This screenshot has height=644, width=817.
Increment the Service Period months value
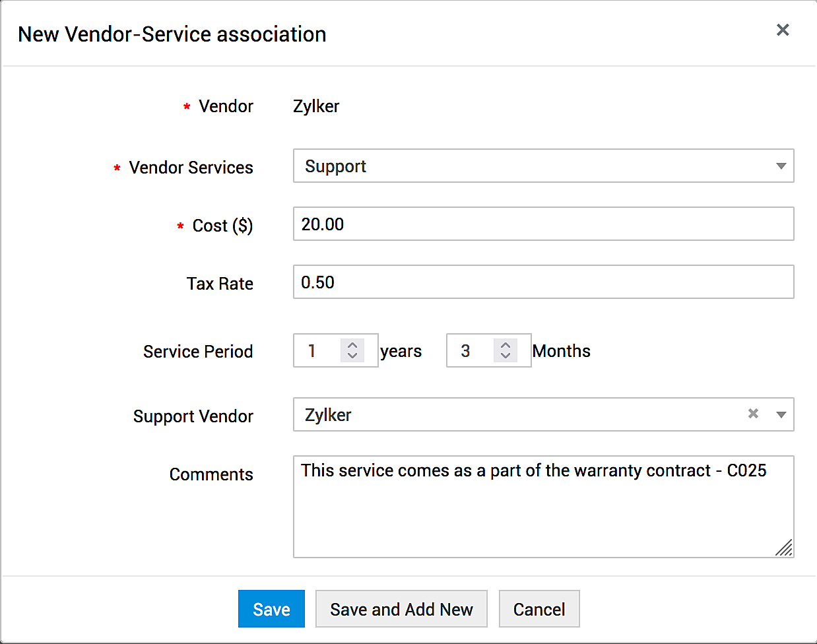tap(506, 345)
